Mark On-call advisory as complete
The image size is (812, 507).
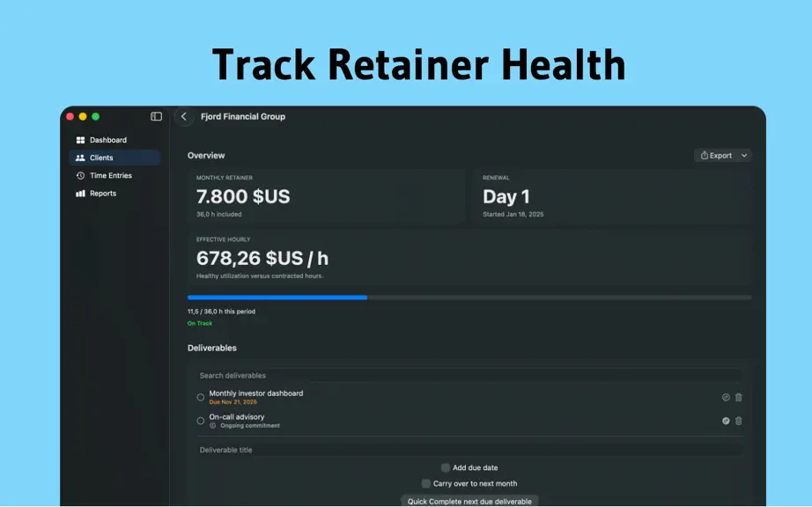201,421
